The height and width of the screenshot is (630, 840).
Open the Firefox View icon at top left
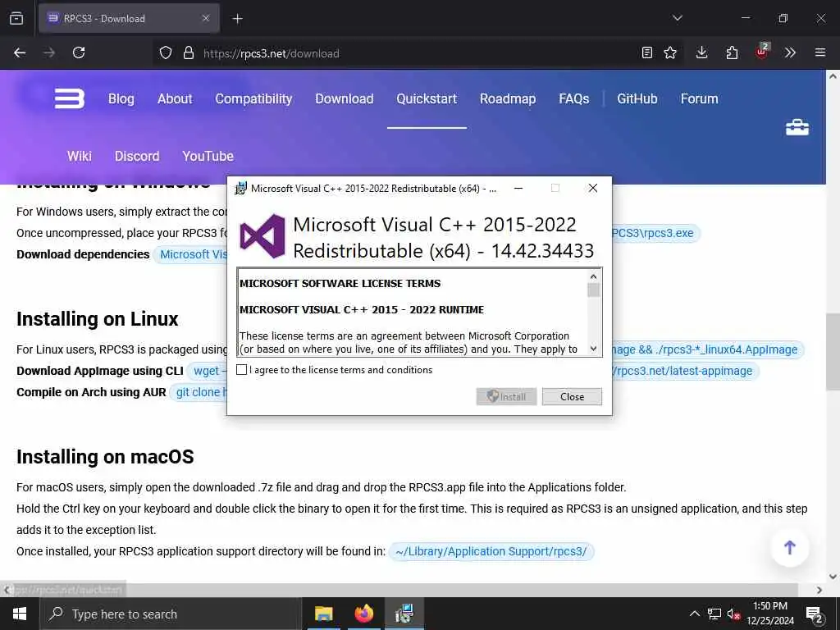click(x=16, y=18)
